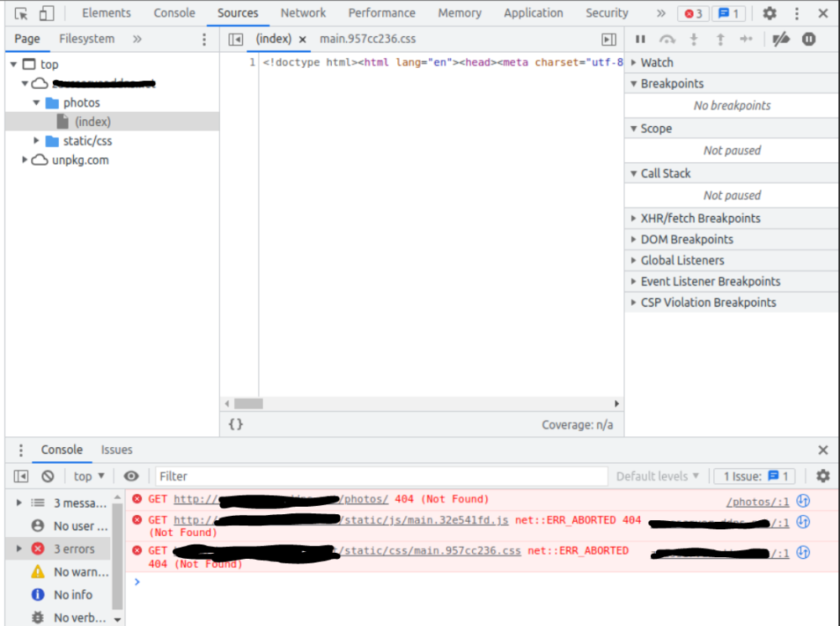Close the console drawer
This screenshot has width=840, height=626.
823,450
